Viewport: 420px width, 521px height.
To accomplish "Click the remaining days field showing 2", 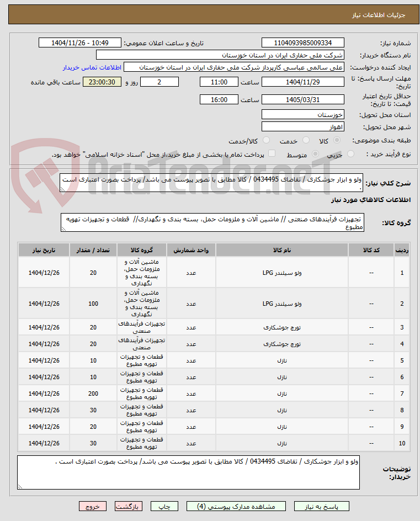I will (160, 82).
